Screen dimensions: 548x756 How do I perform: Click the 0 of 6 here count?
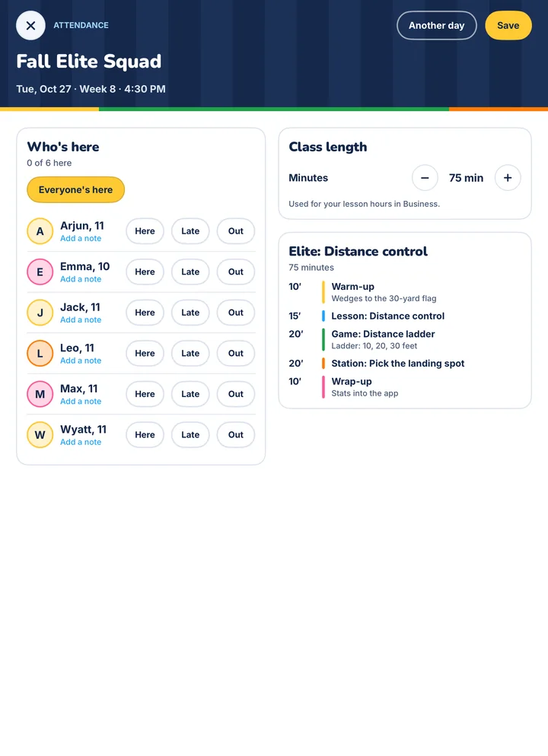49,163
